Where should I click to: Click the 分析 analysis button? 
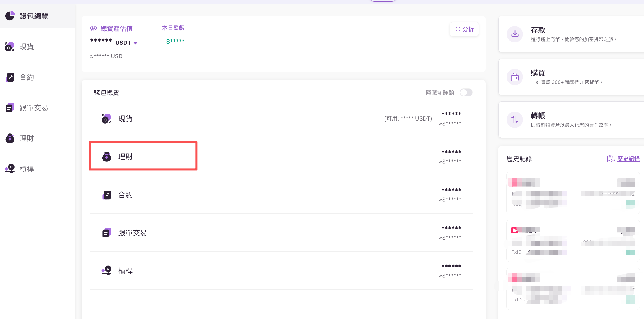464,29
